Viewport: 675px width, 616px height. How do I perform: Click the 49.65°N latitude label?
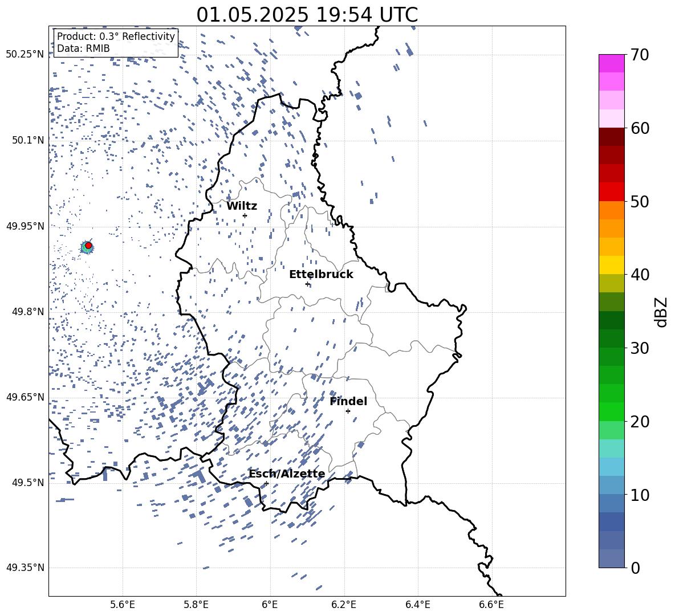coord(25,397)
